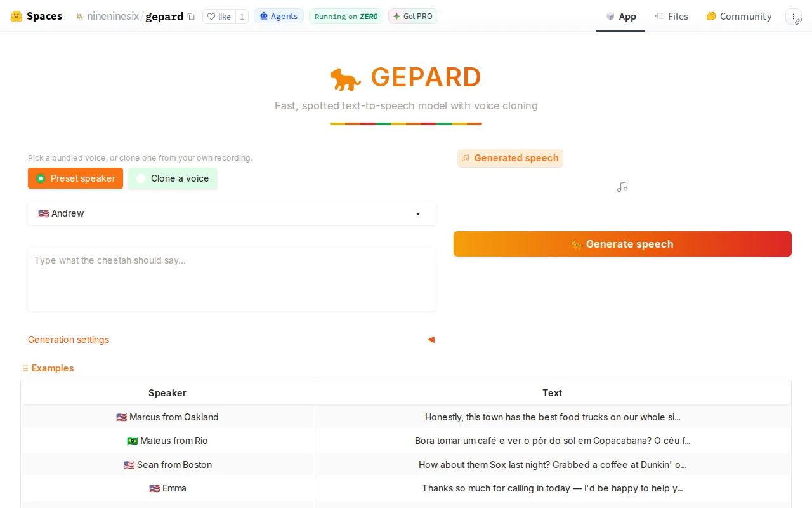Select the Sean from Boston example
The width and height of the screenshot is (812, 508).
[x=167, y=465]
